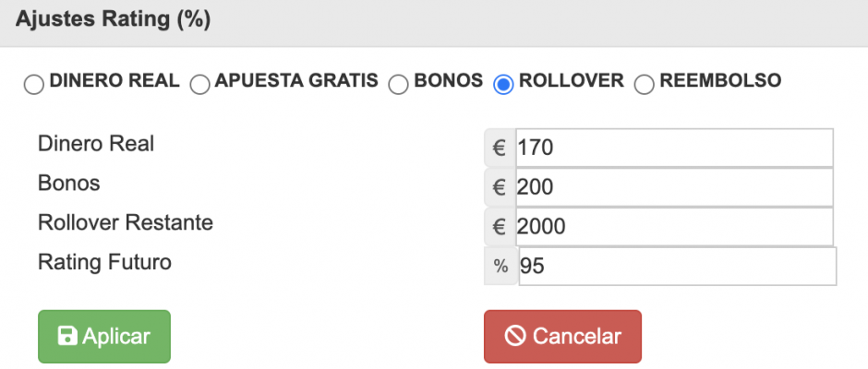Dismiss the form with the red Cancelar button
Viewport: 868px width, 369px height.
pos(562,337)
